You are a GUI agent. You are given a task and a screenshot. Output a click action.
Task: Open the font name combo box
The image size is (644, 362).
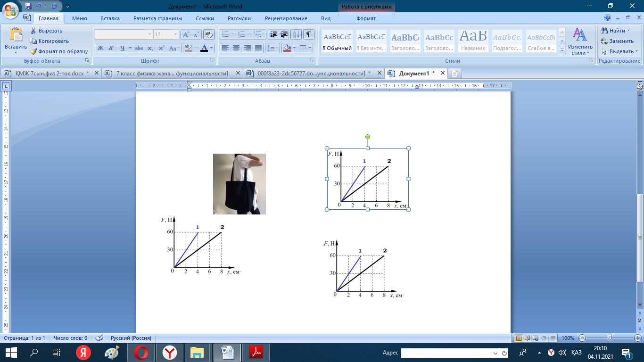pyautogui.click(x=124, y=34)
